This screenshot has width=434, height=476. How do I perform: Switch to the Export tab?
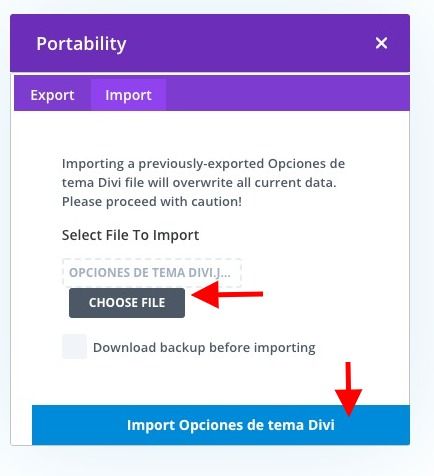coord(52,95)
